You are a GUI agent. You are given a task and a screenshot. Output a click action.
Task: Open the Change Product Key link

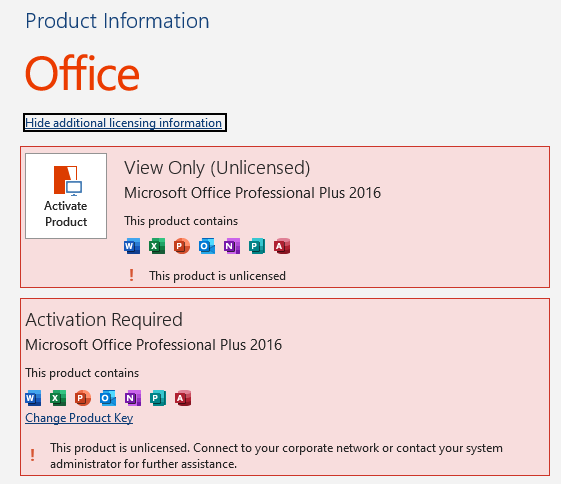(x=79, y=418)
